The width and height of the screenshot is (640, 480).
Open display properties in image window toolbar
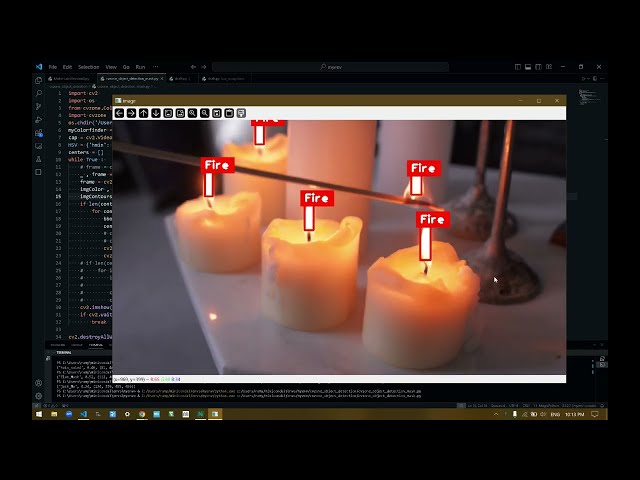click(x=241, y=113)
